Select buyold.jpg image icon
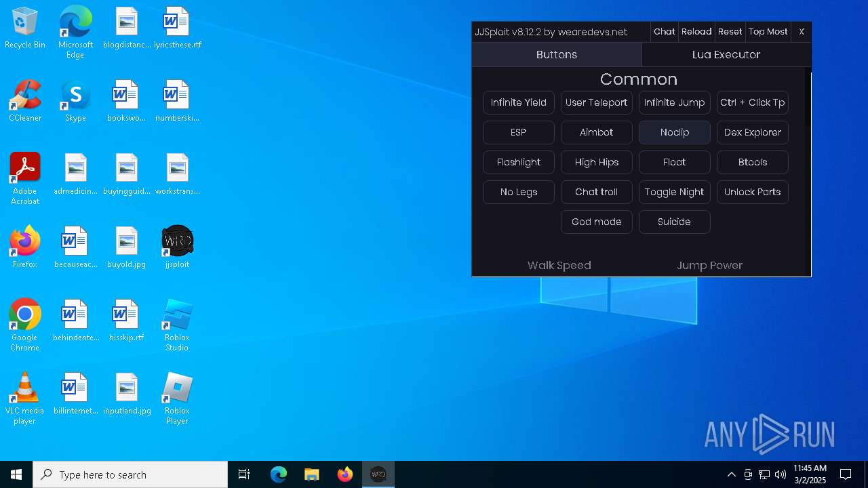868x488 pixels. [126, 247]
